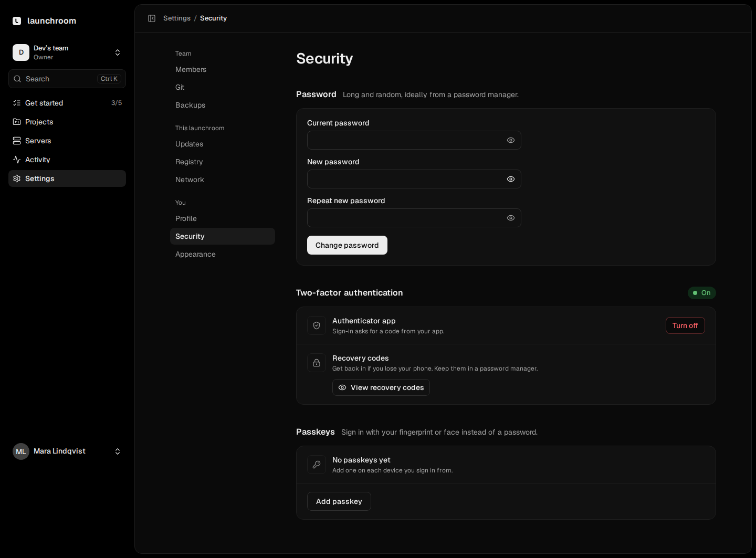
Task: Click the passkey key icon
Action: click(317, 465)
